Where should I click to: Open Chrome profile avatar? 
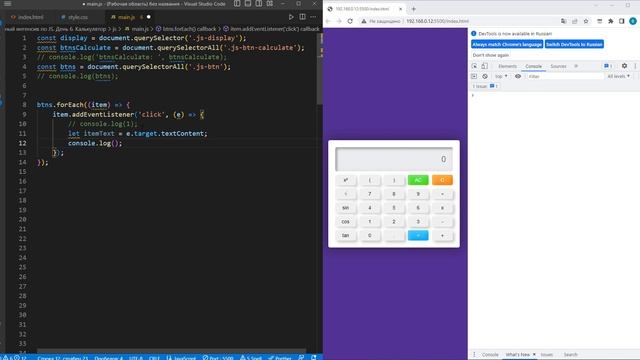(633, 21)
